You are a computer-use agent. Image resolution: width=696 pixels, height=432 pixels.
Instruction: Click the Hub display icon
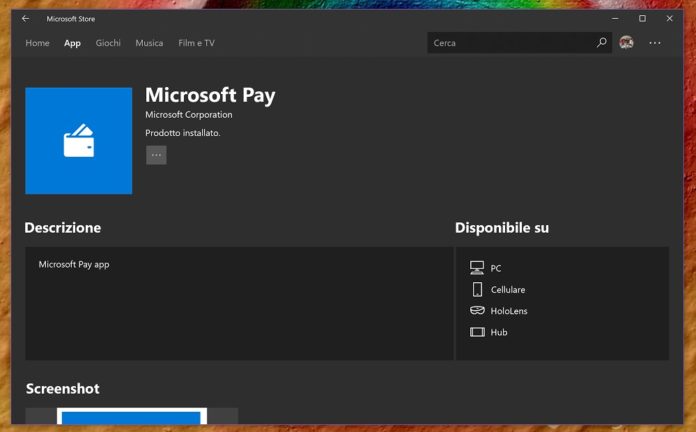point(477,332)
